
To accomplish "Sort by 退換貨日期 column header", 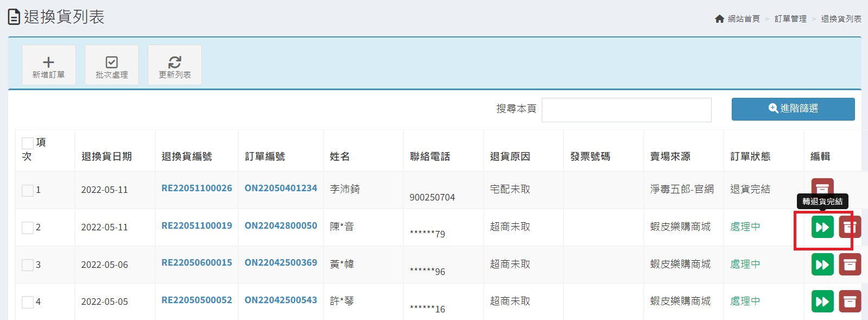I will click(x=106, y=156).
